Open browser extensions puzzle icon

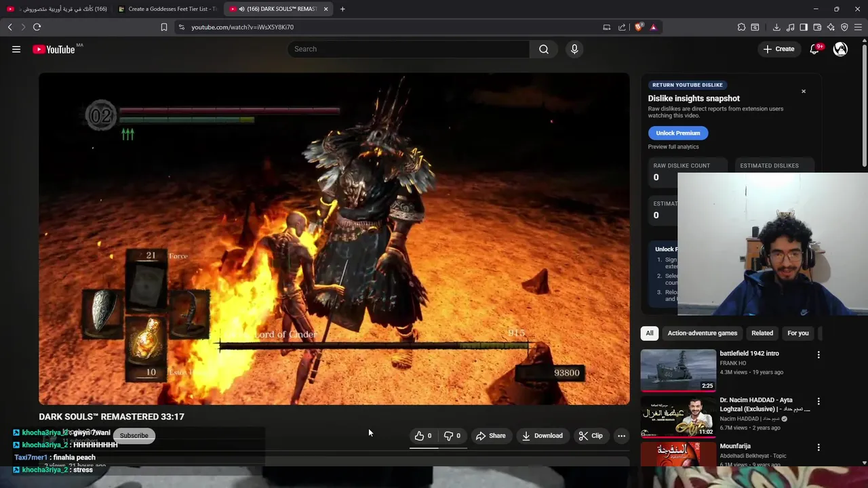(741, 27)
